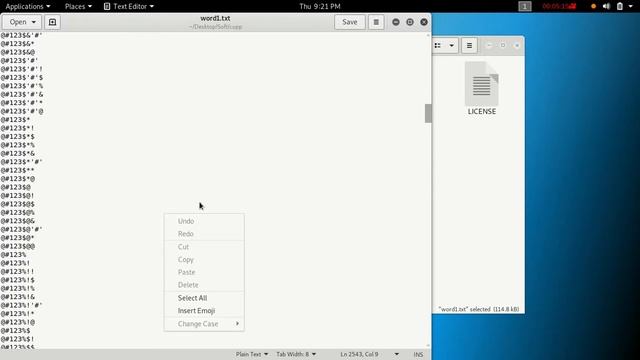This screenshot has height=360, width=640.
Task: Click the orange notification dot in top bar
Action: tap(593, 6)
